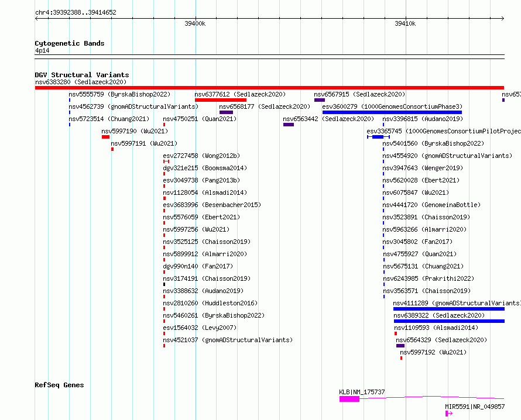Click the RefSeq Genes track title
Screen dimensions: 521x420
(x=59, y=385)
